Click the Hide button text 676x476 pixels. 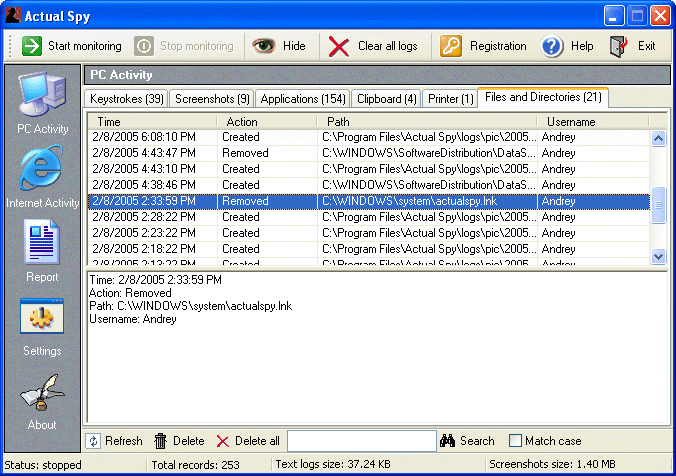pyautogui.click(x=294, y=46)
